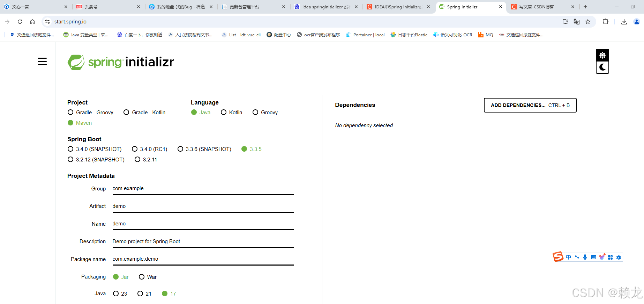Toggle the Sogou punctuation mode icon
644x304 pixels.
577,257
